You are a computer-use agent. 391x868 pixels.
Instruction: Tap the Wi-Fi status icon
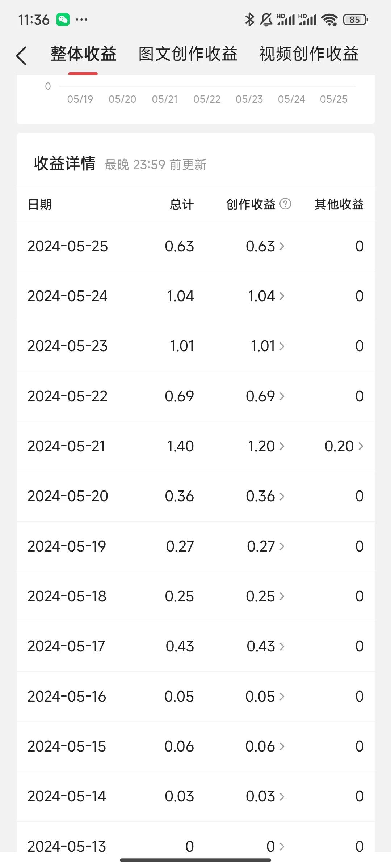pos(329,20)
